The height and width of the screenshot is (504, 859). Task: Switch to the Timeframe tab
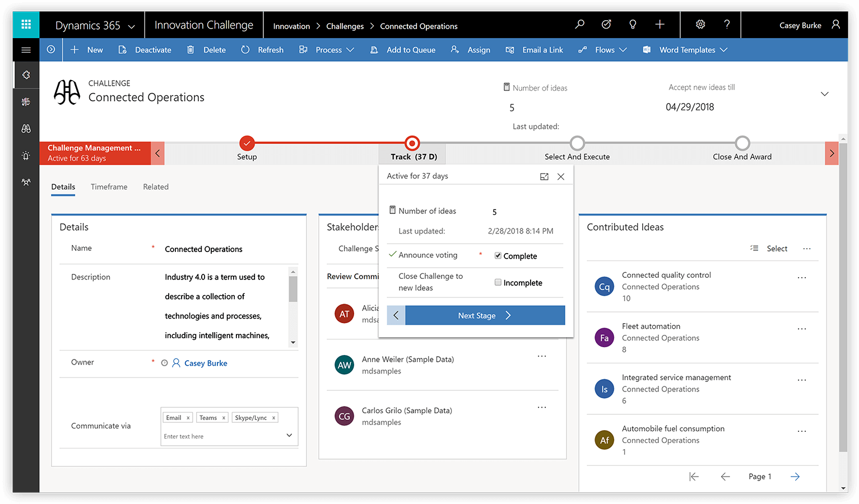[109, 187]
